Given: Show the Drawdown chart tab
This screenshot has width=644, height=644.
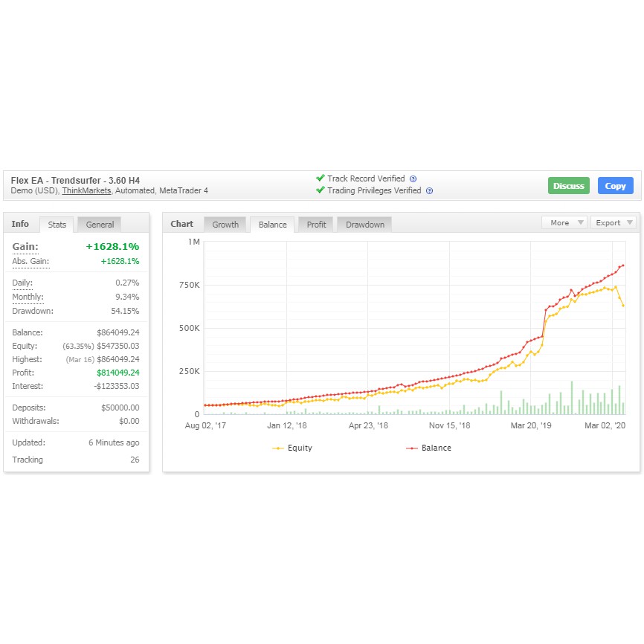Looking at the screenshot, I should 364,225.
